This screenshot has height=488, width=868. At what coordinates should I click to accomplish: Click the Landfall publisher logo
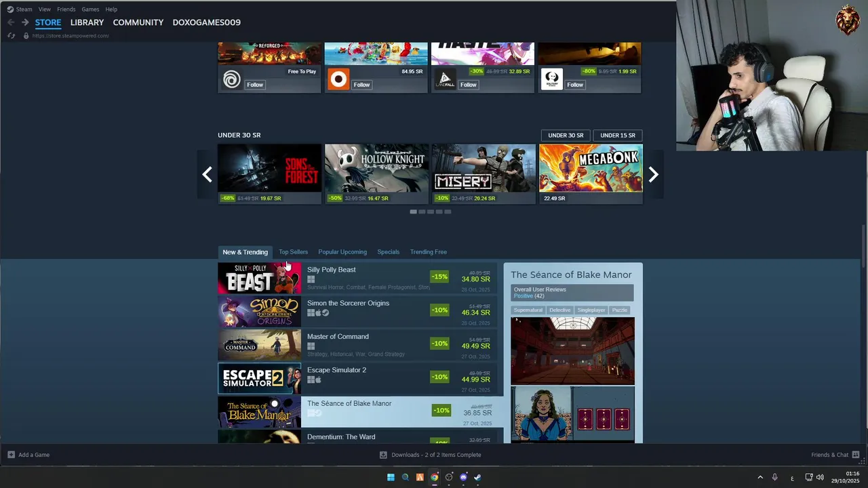click(445, 80)
